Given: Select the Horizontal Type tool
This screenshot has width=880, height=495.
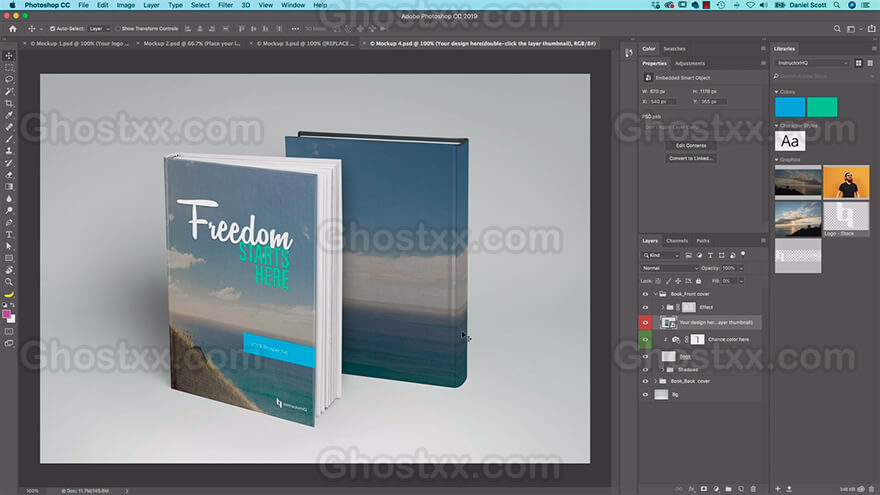Looking at the screenshot, I should coord(9,234).
